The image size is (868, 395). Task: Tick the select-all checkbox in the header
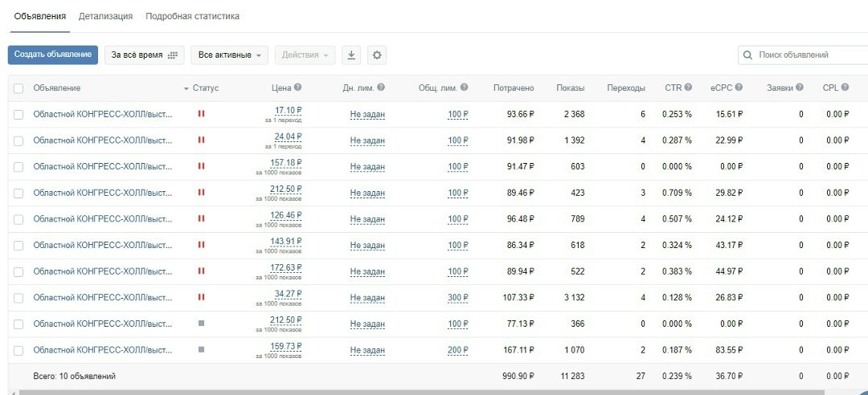pos(18,88)
